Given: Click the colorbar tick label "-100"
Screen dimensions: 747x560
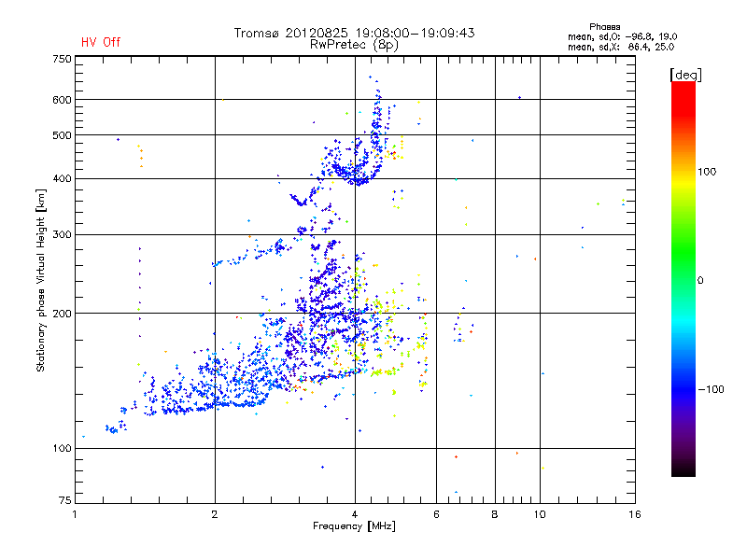Looking at the screenshot, I should pos(711,389).
